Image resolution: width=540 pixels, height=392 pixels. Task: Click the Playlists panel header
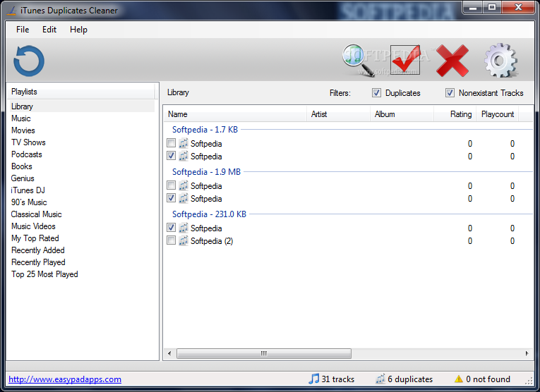82,92
